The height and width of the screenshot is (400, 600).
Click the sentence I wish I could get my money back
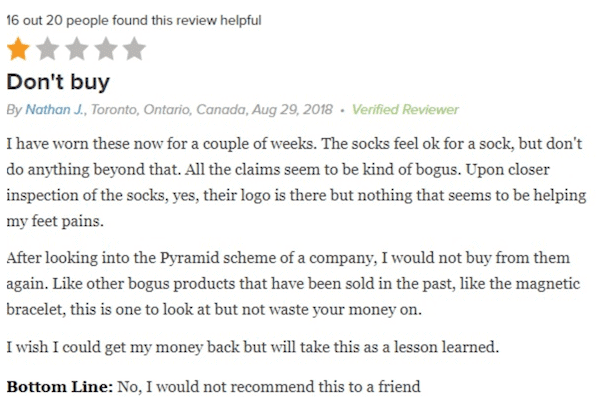(253, 347)
